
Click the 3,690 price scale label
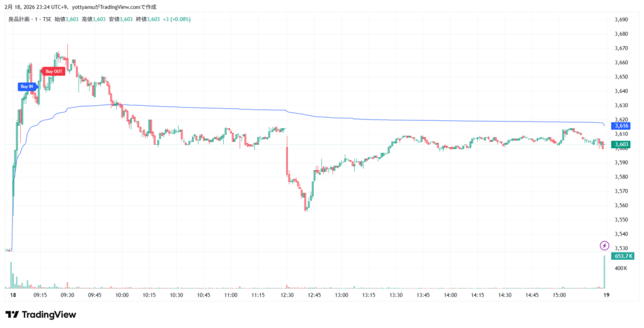pos(621,20)
